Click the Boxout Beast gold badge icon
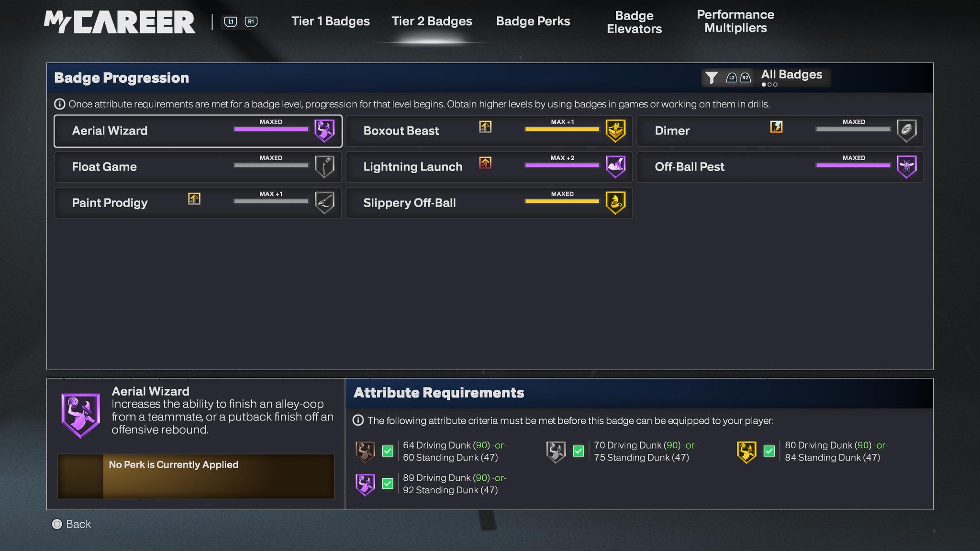Screen dimensions: 980x551 (x=615, y=131)
